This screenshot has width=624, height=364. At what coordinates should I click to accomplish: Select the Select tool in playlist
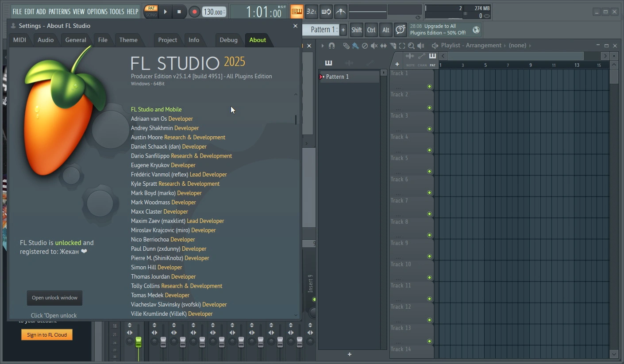pos(402,46)
